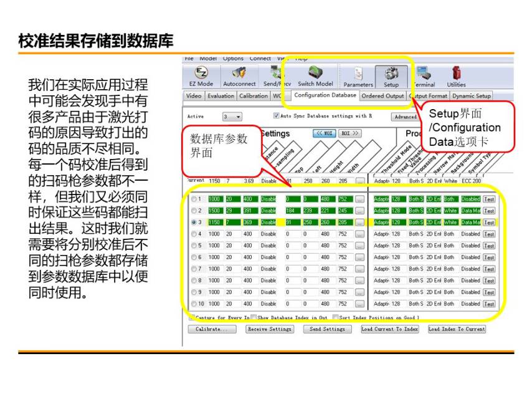Image resolution: width=532 pixels, height=399 pixels.
Task: Click the Send/Recv toolbar icon
Action: tap(277, 77)
